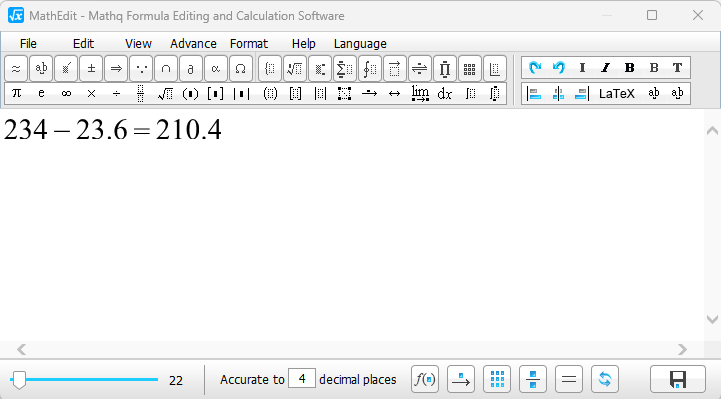Click the blue fraction conversion button

point(533,379)
